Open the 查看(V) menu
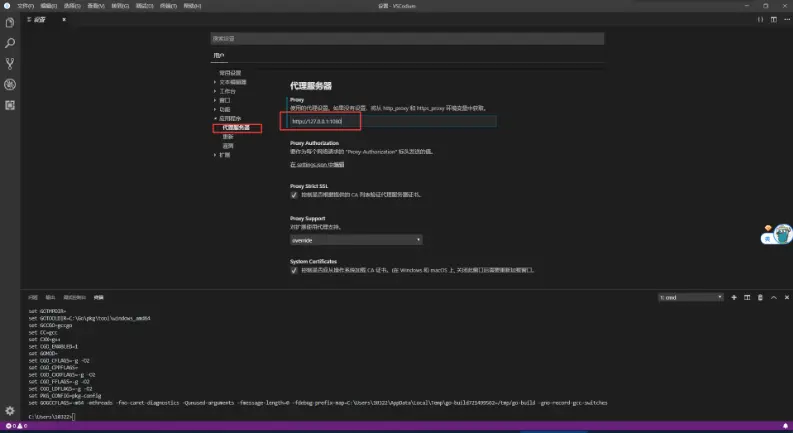Viewport: 793px width, 433px height. (x=96, y=6)
